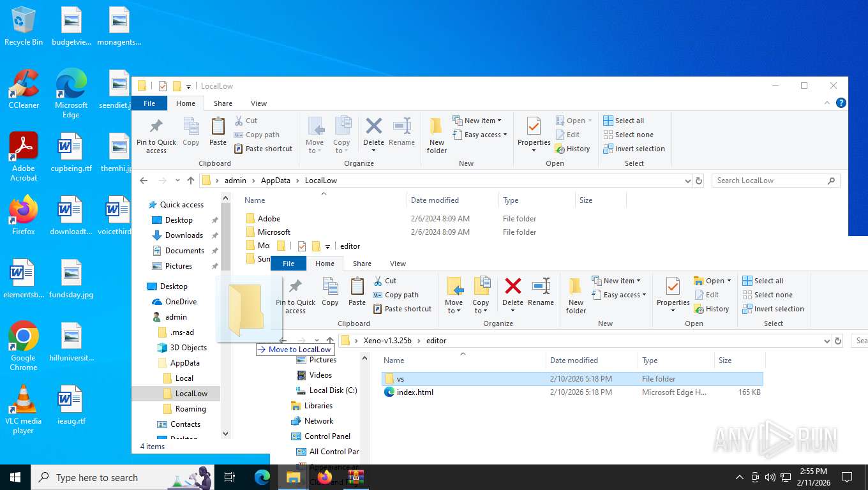Click Xeno-v1.3.25b breadcrumb in editor window
Viewport: 868px width, 490px height.
click(387, 341)
